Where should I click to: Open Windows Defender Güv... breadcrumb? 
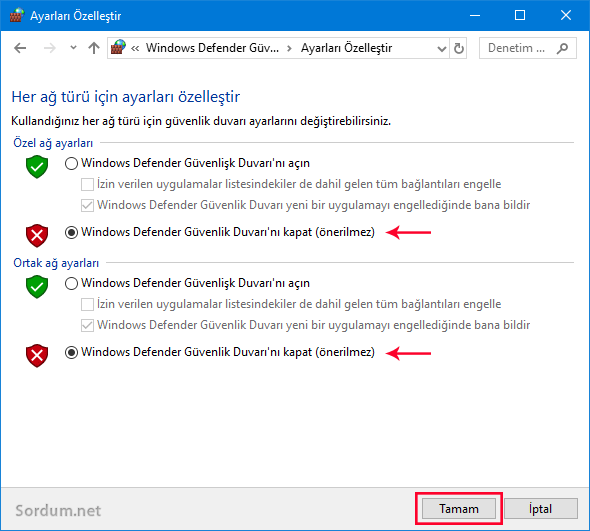212,48
